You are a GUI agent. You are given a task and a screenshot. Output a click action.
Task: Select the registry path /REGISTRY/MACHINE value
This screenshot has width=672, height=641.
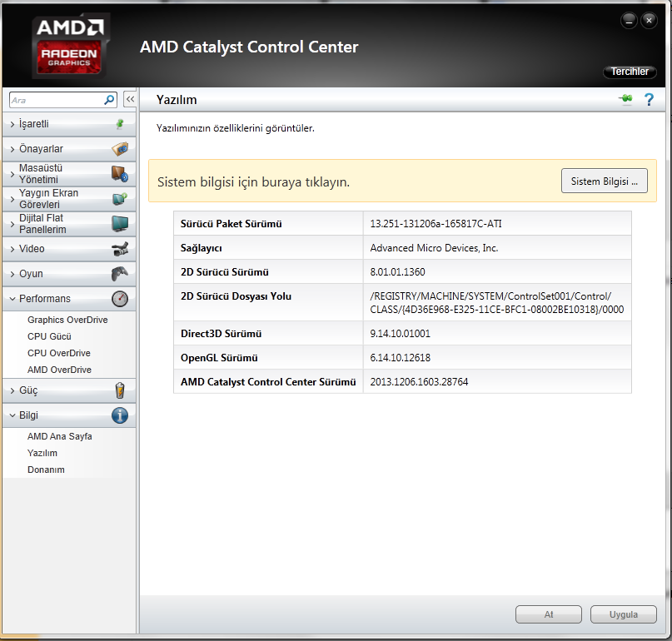tap(497, 302)
